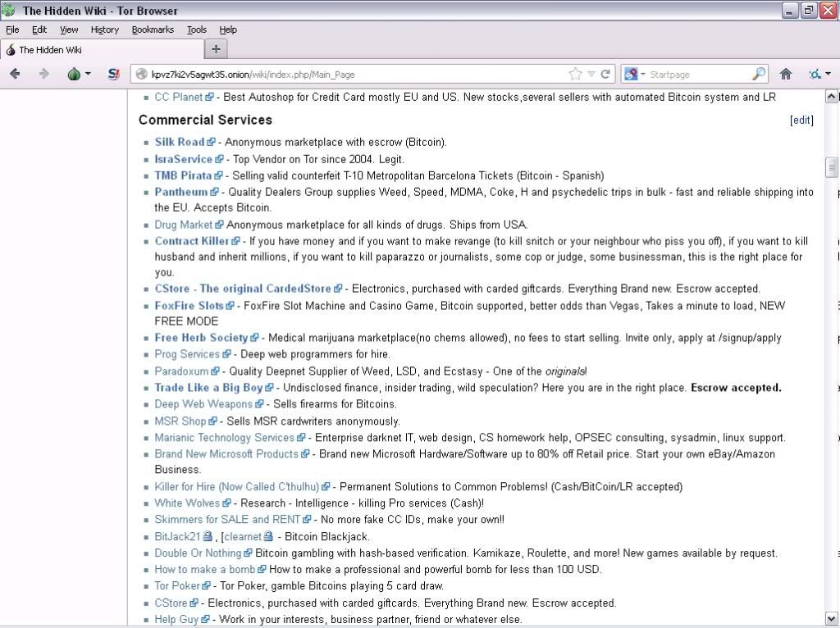Click the external-link icon beside Double Or Nothing

point(248,553)
